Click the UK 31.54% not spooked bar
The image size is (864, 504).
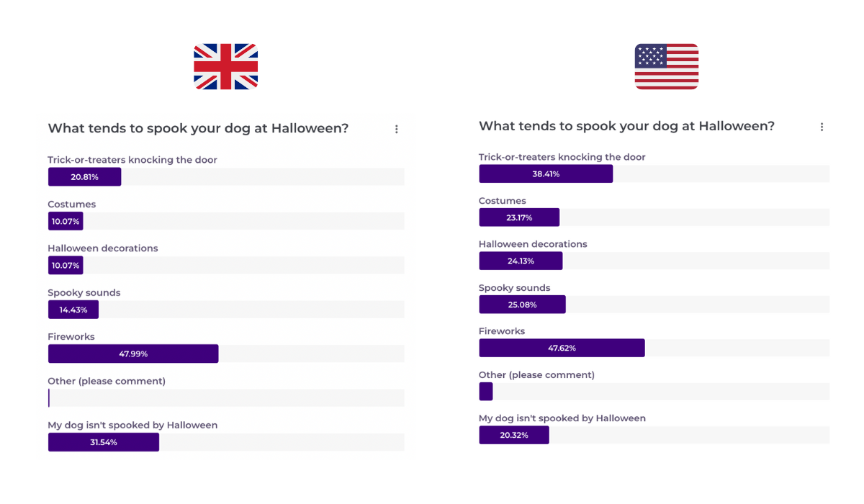(104, 442)
